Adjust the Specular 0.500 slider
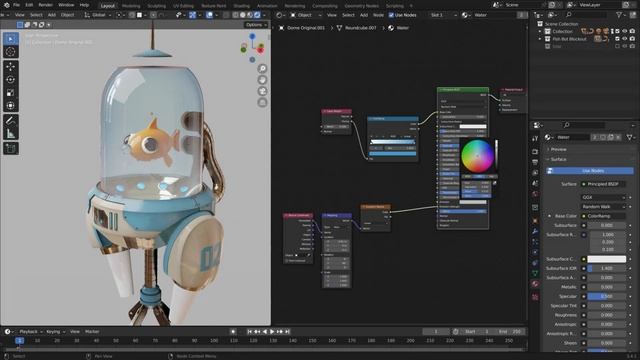The width and height of the screenshot is (640, 360). point(607,297)
